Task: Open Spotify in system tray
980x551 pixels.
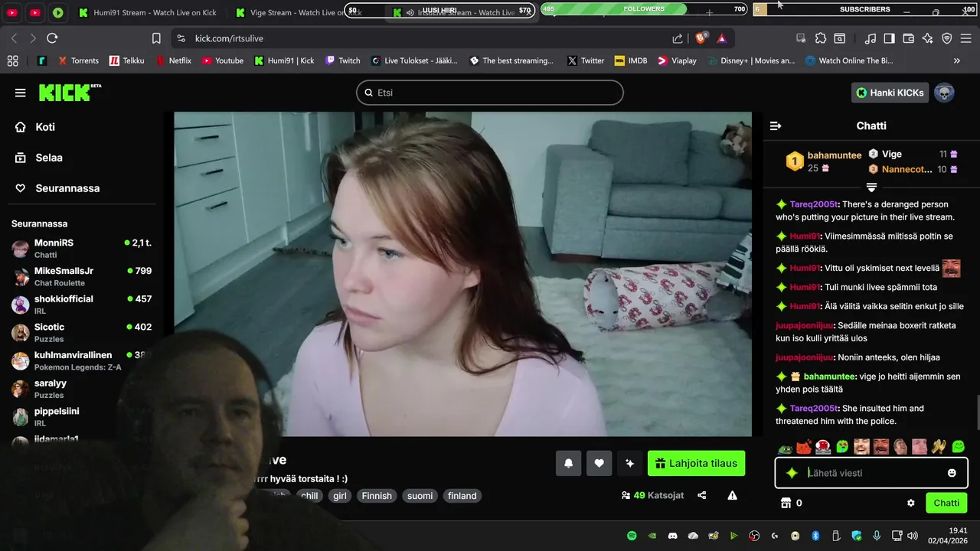Action: [632, 536]
